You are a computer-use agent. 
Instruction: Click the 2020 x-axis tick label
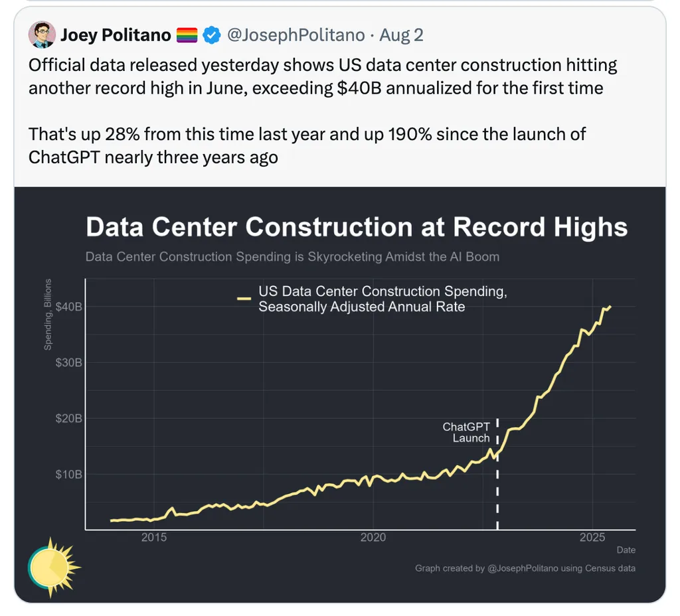click(x=373, y=538)
